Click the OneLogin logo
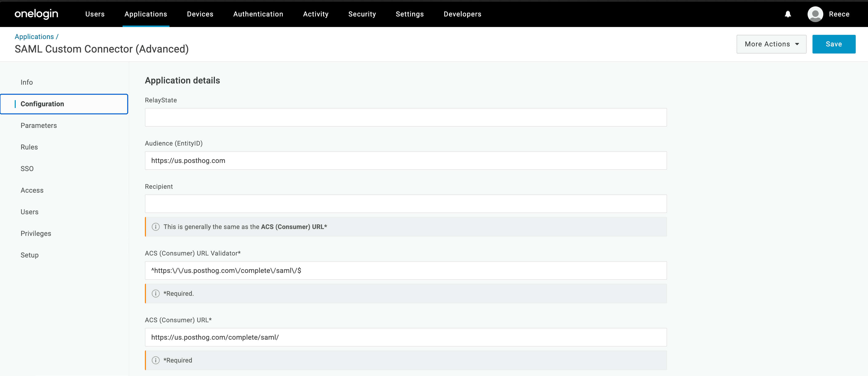The height and width of the screenshot is (376, 868). 36,14
